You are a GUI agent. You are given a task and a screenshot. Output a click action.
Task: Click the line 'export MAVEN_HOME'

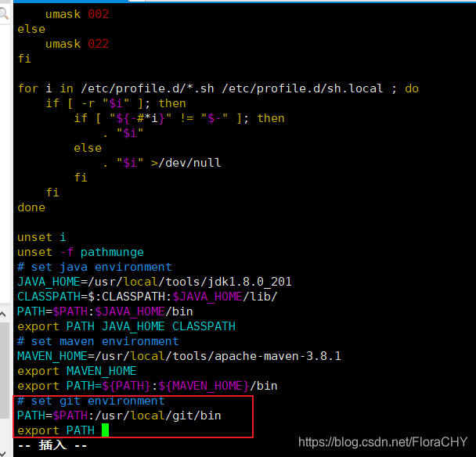(77, 371)
